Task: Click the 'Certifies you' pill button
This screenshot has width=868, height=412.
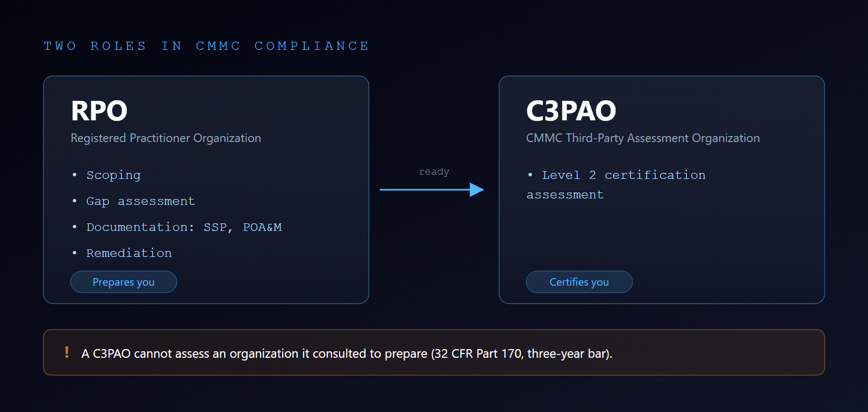Action: click(579, 282)
